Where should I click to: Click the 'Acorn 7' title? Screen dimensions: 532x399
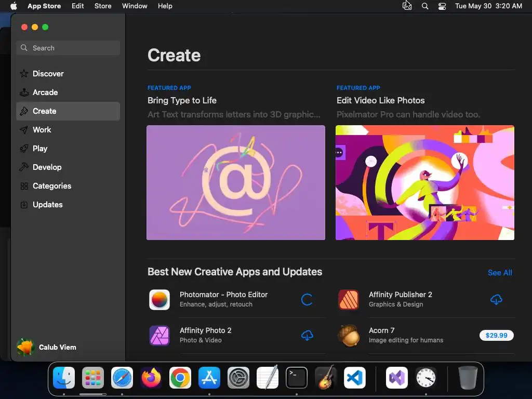tap(382, 330)
